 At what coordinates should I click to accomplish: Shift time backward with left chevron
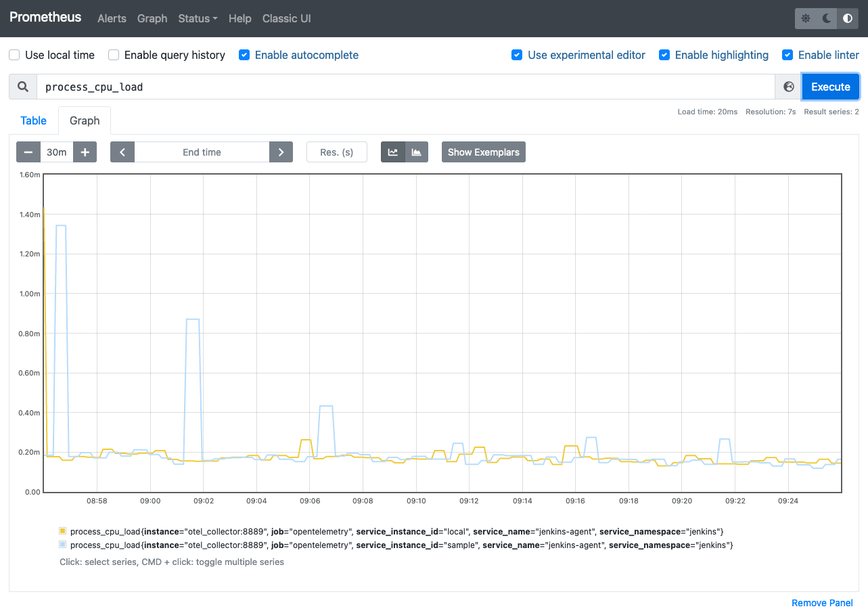coord(122,152)
